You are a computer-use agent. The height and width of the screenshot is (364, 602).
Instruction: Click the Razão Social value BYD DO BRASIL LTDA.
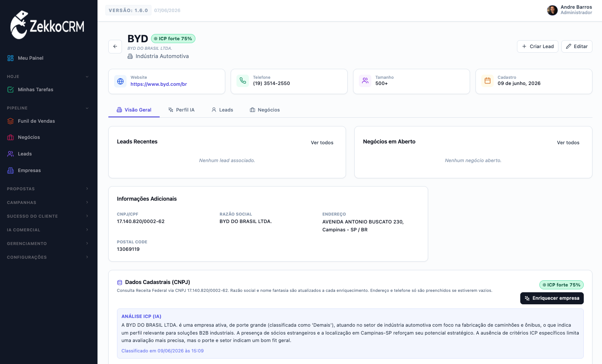246,221
